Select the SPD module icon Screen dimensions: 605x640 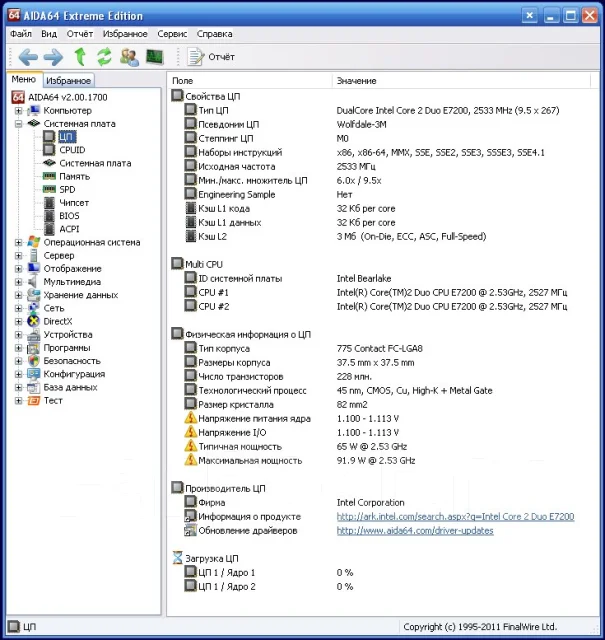tap(49, 189)
